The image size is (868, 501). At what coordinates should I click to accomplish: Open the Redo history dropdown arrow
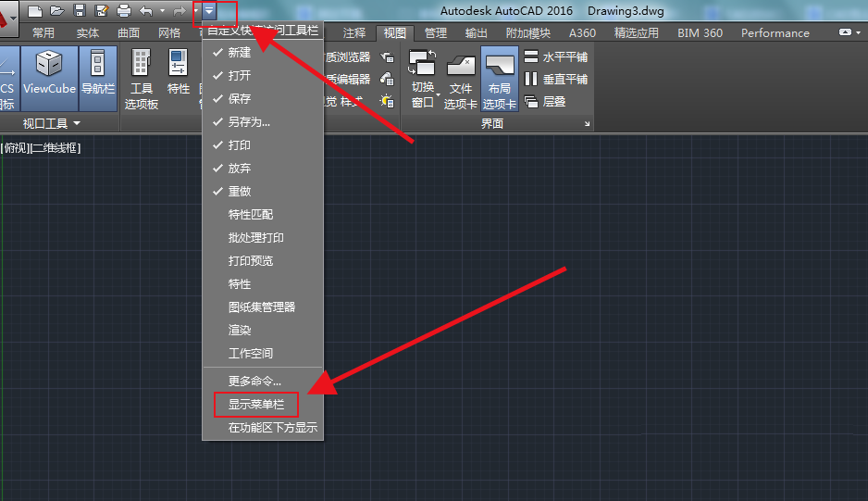point(195,10)
